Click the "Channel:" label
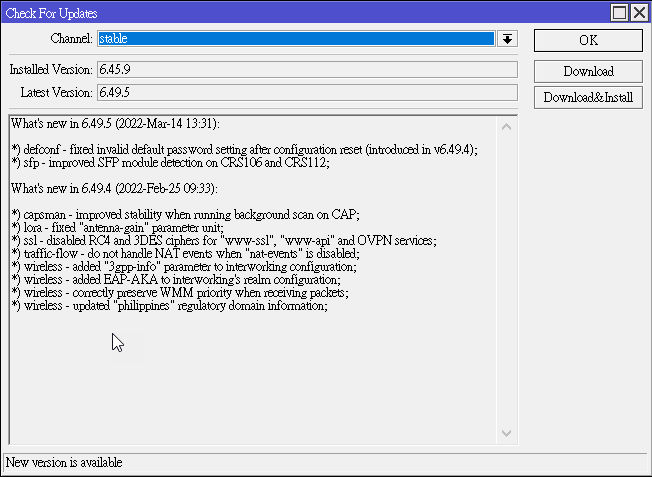 point(72,39)
